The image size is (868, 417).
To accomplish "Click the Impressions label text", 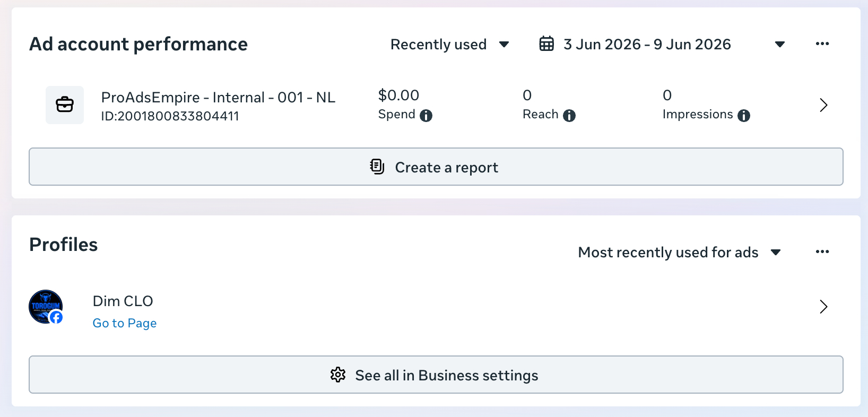I will pos(698,115).
